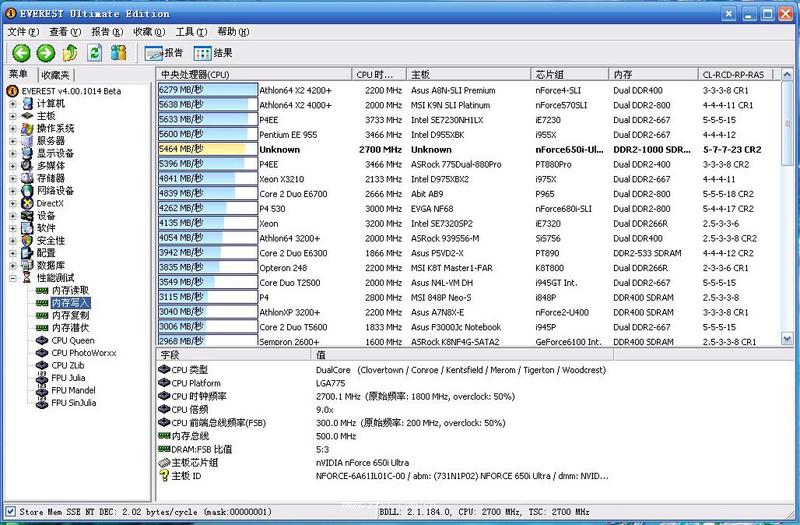Open the 内存读取 memory read benchmark

click(x=70, y=290)
